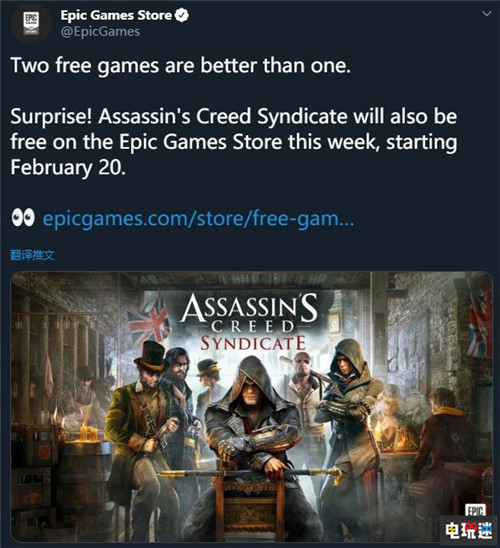The height and width of the screenshot is (548, 500).
Task: Translate the tweet via 翻译推文
Action: [32, 255]
